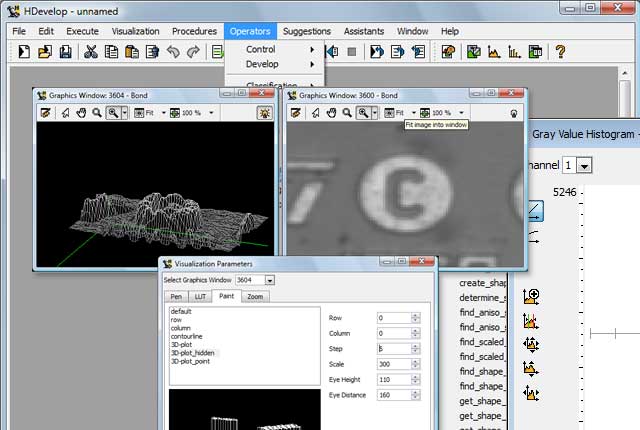
Task: Click the Cut scissors icon
Action: [x=91, y=52]
